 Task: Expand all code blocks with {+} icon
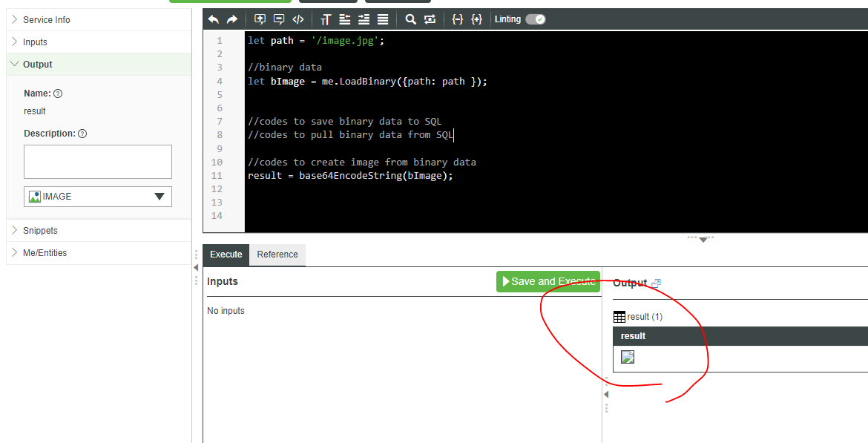click(x=477, y=19)
